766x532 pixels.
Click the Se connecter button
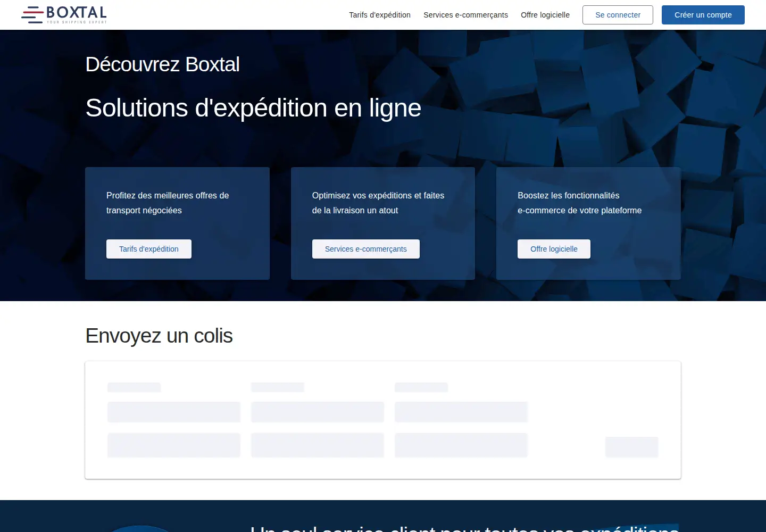click(x=618, y=15)
